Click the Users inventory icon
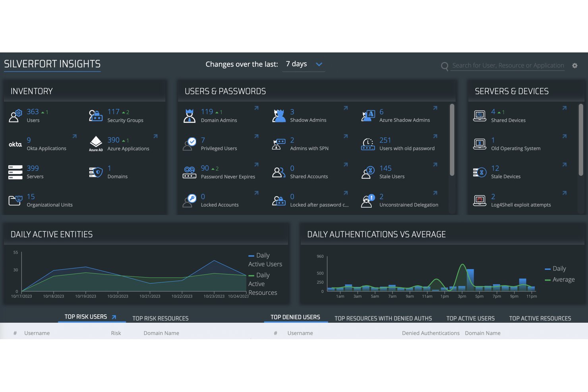Screen dimensions: 588x392 point(15,116)
